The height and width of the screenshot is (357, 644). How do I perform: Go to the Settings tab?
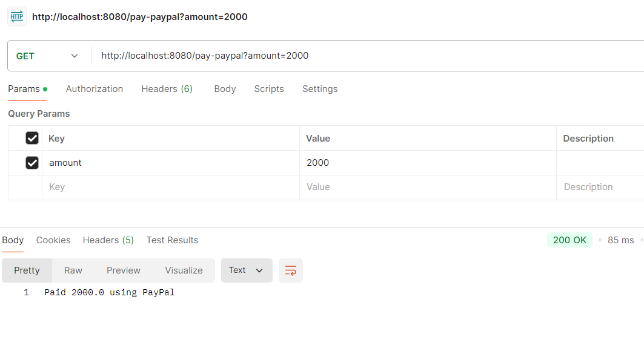pos(320,89)
